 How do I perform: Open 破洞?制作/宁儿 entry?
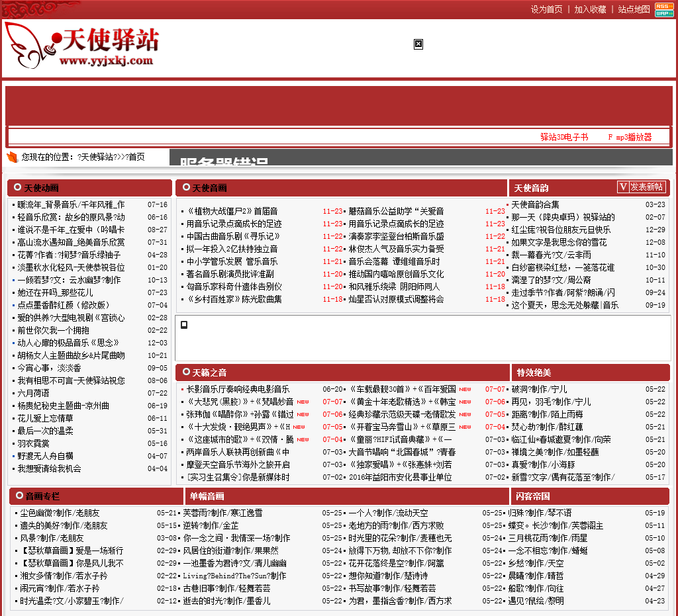click(x=539, y=389)
